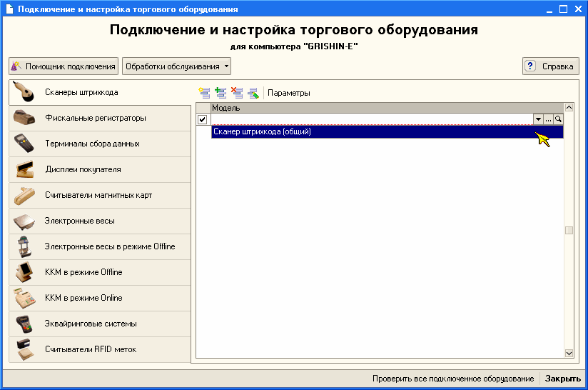This screenshot has width=588, height=390.
Task: Choose Сканер штрихкода (общий) from list
Action: pos(387,131)
